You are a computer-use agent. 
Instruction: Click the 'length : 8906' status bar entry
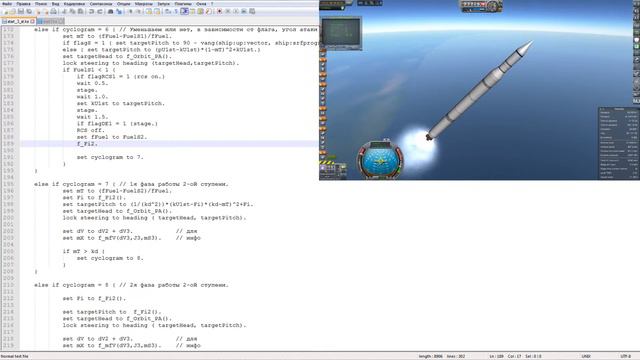tap(430, 356)
